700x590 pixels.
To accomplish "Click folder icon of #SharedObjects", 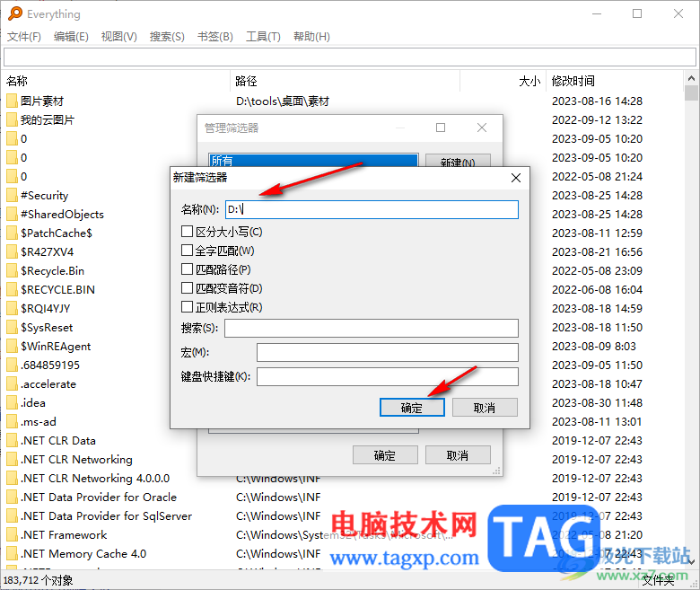I will [x=12, y=215].
